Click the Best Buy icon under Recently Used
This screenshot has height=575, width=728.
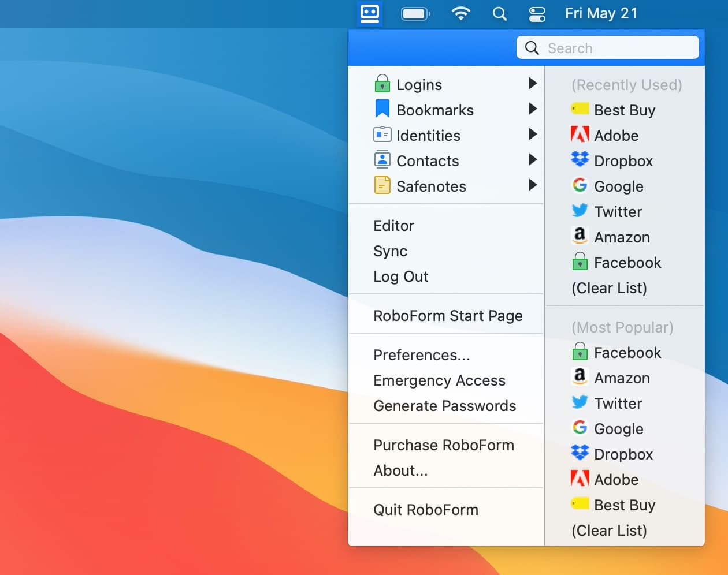pyautogui.click(x=580, y=109)
